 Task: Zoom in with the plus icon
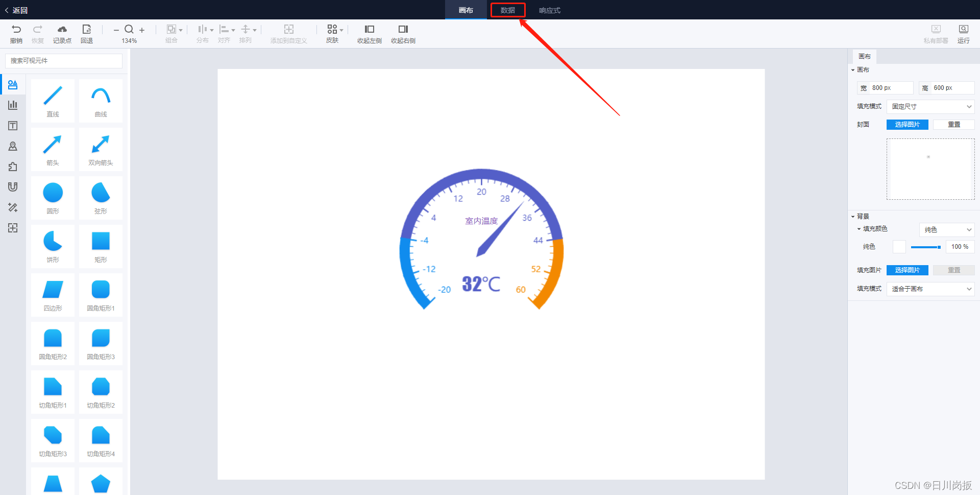[x=142, y=30]
